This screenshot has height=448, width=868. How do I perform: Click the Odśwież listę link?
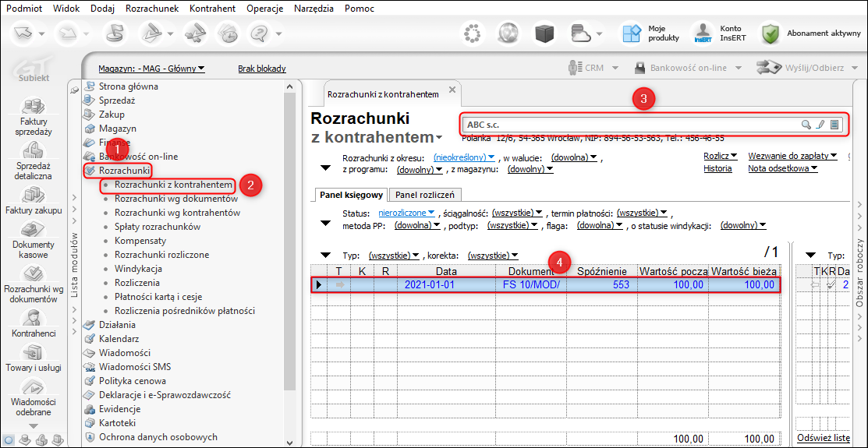pos(824,438)
